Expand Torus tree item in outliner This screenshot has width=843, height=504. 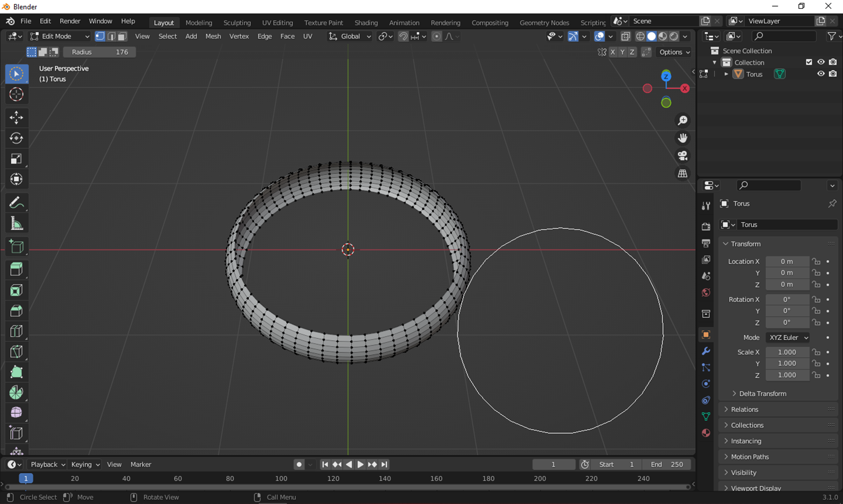pyautogui.click(x=726, y=74)
